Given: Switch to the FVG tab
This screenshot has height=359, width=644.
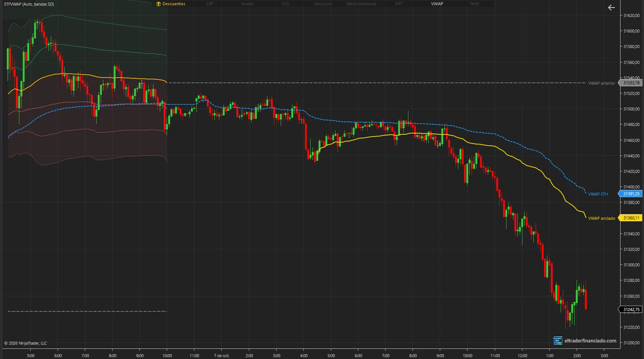Looking at the screenshot, I should tap(285, 4).
